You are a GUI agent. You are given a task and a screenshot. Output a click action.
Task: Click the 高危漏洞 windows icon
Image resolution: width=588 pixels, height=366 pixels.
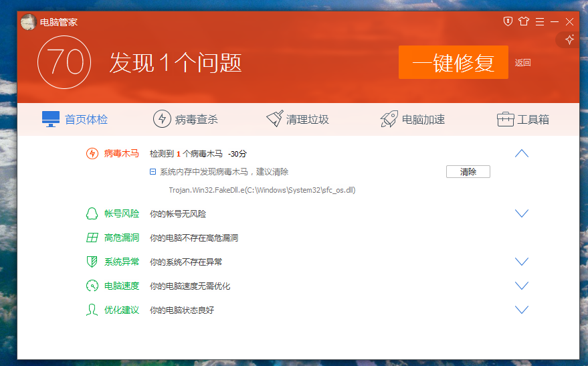[92, 238]
